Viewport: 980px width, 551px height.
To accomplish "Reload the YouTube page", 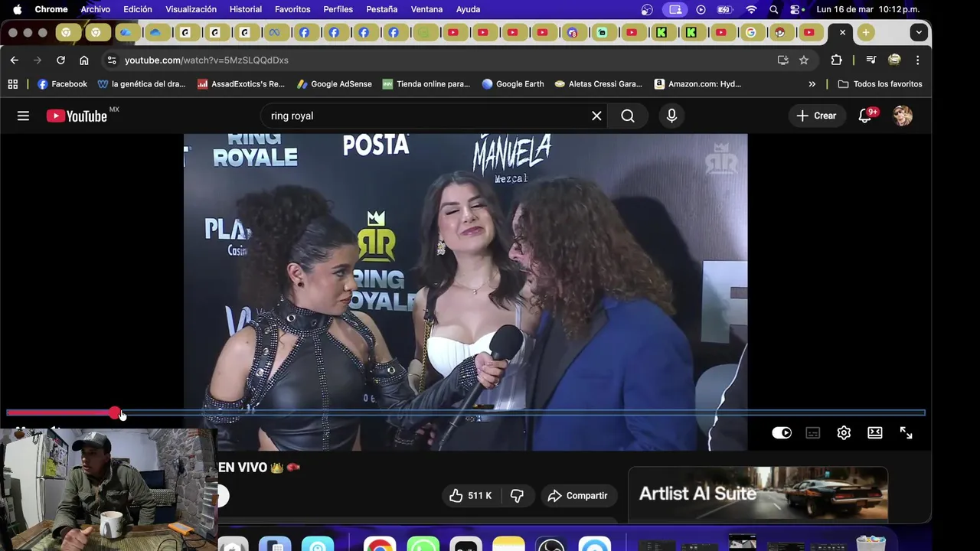I will pos(60,60).
